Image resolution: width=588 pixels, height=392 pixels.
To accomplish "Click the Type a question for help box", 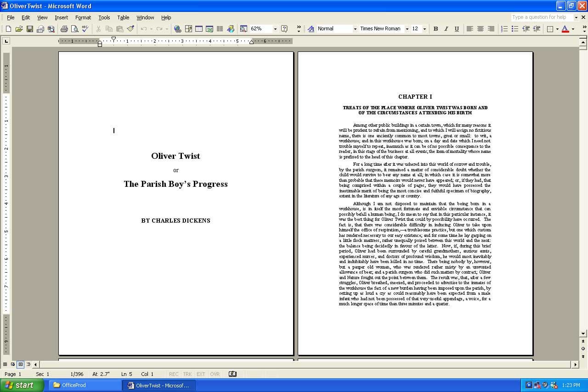I will [542, 17].
